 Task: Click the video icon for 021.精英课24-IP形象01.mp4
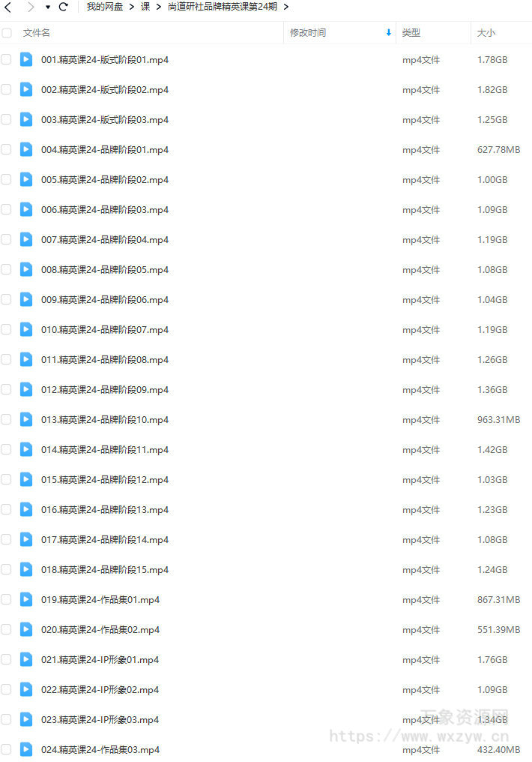coord(26,659)
